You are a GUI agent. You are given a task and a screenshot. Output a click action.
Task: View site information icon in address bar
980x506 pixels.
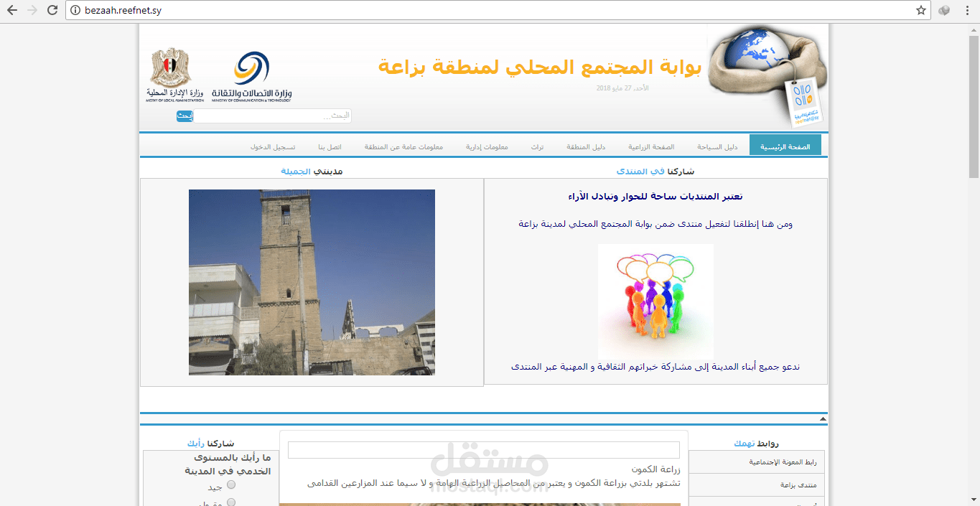[x=74, y=10]
